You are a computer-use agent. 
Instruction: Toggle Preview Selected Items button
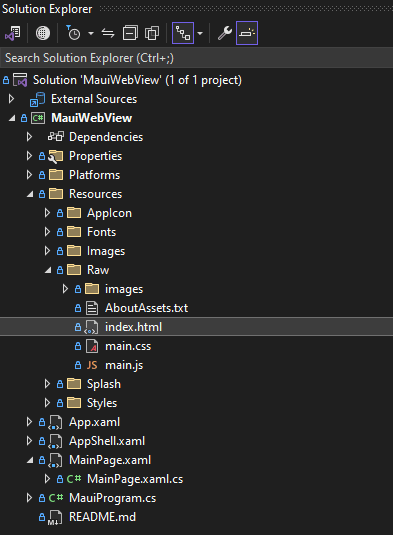pos(247,33)
